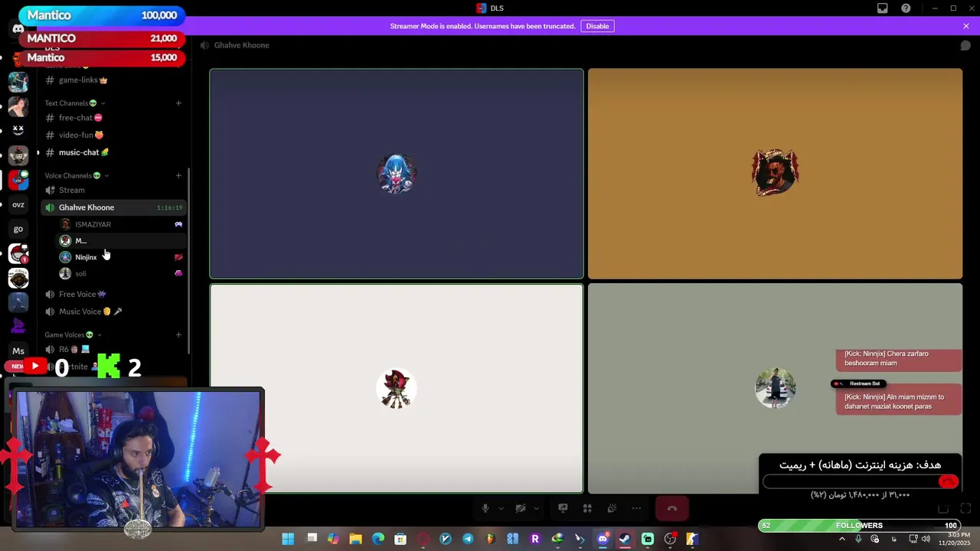
Task: Join the Music Voice channel
Action: (113, 311)
